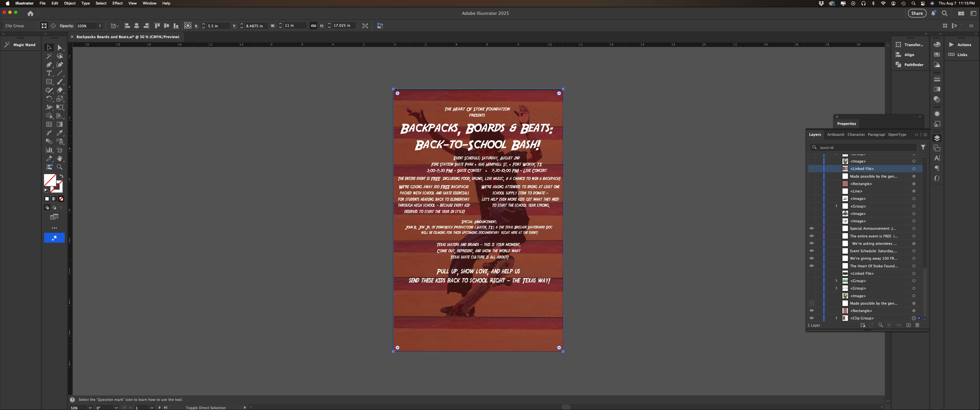Open the isolate shape dropdown in control bar
Viewport: 980px width, 410px height.
(115, 26)
